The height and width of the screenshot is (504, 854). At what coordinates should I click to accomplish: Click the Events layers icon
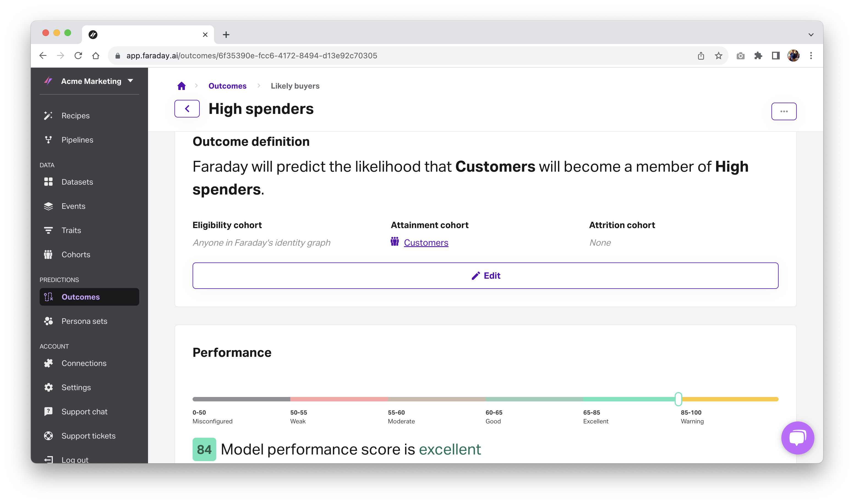[48, 206]
